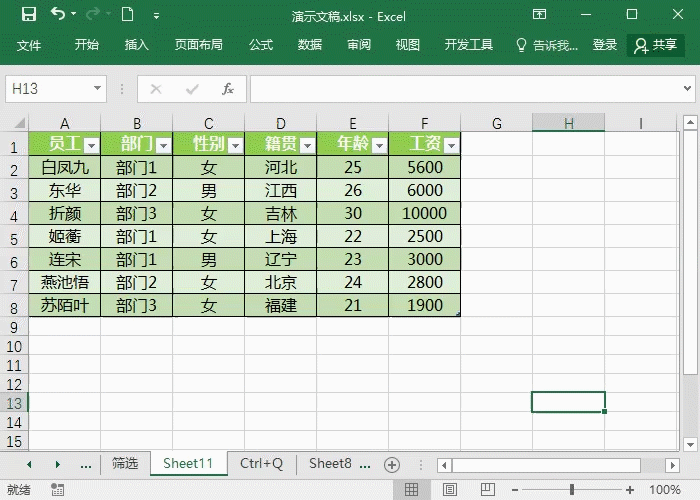Screen dimensions: 700x500
Task: Select column H header
Action: [568, 123]
